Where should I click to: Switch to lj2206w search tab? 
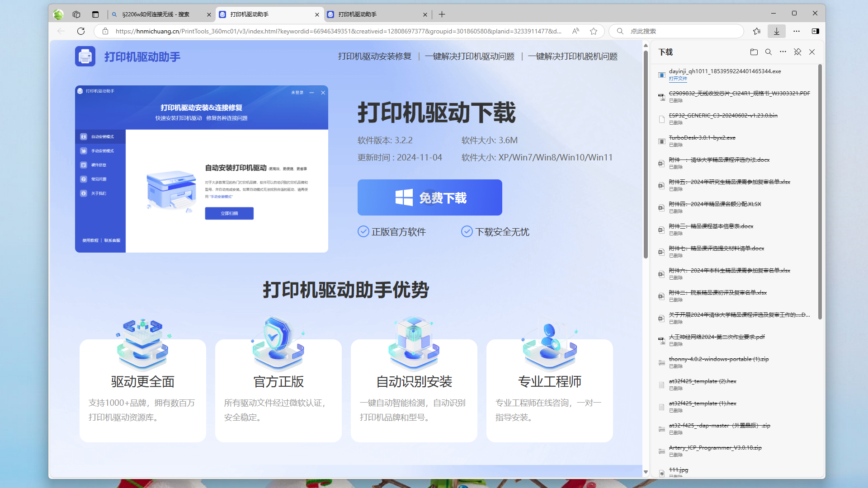click(x=156, y=14)
